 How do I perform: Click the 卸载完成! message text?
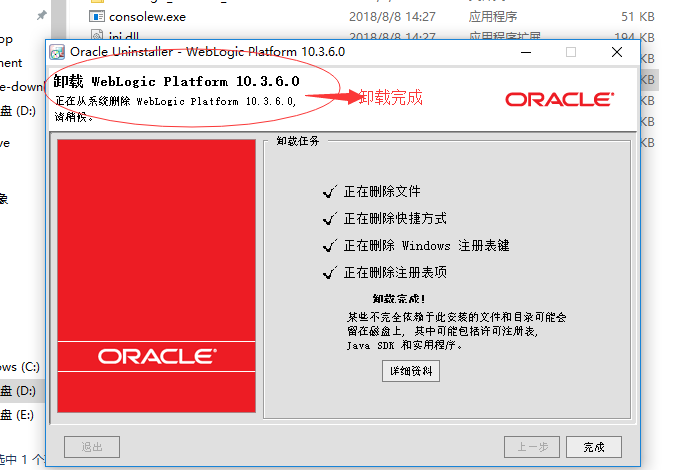pos(399,298)
